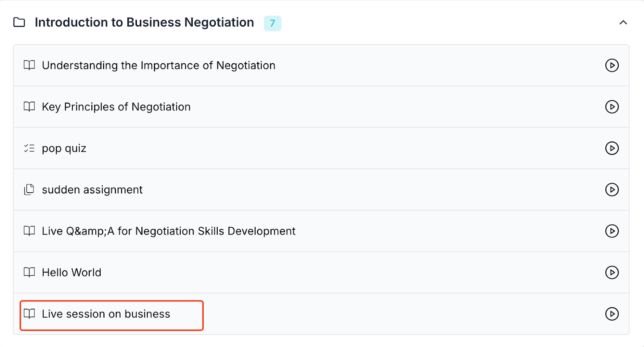
Task: Open the Live Q&A for Negotiation Skills Development lesson
Action: coord(168,231)
